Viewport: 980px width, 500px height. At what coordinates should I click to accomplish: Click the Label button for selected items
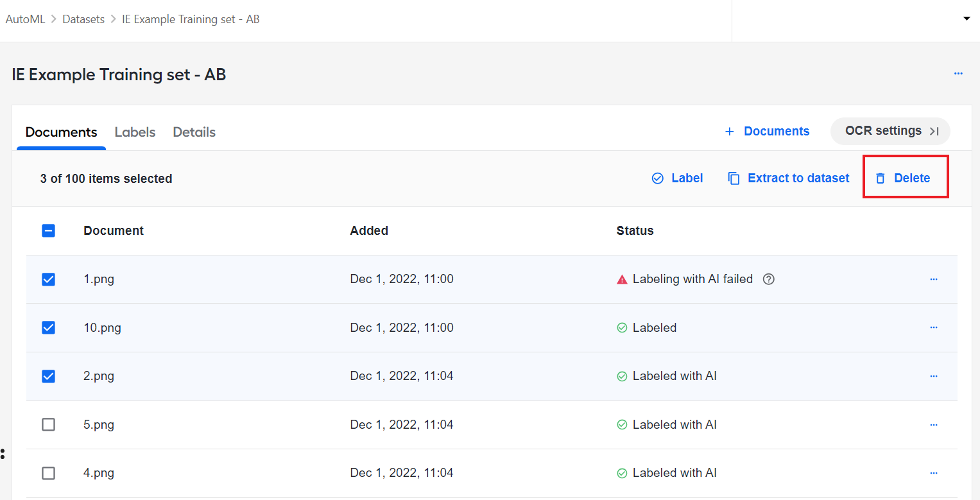point(677,178)
